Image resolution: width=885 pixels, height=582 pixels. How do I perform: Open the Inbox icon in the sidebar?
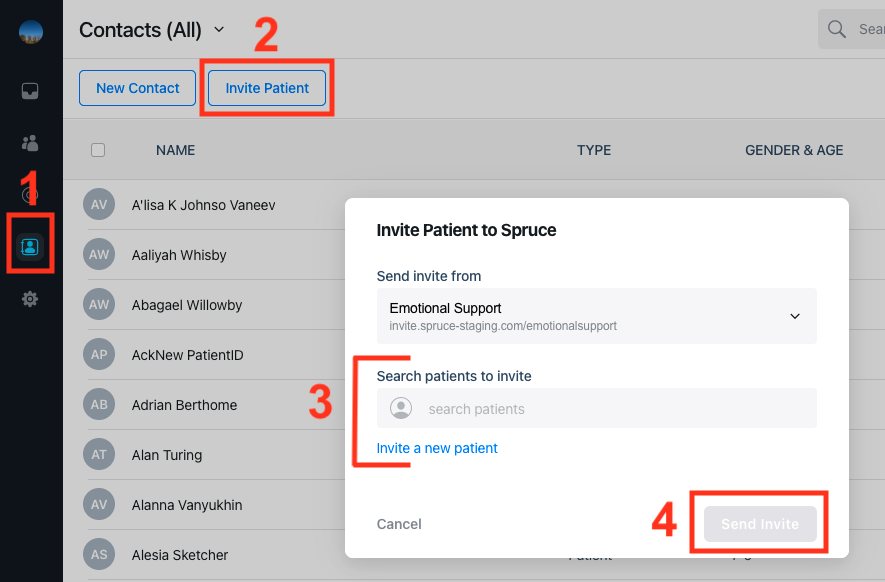tap(30, 91)
